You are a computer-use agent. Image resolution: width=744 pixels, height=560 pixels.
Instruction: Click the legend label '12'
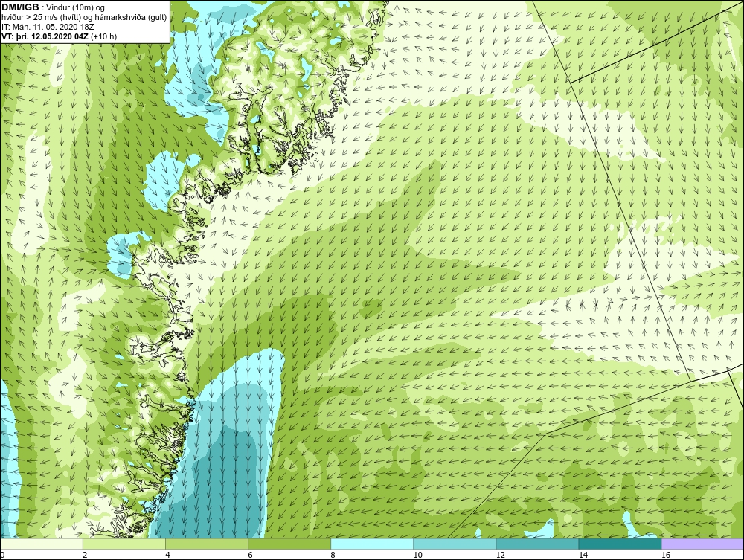click(500, 555)
